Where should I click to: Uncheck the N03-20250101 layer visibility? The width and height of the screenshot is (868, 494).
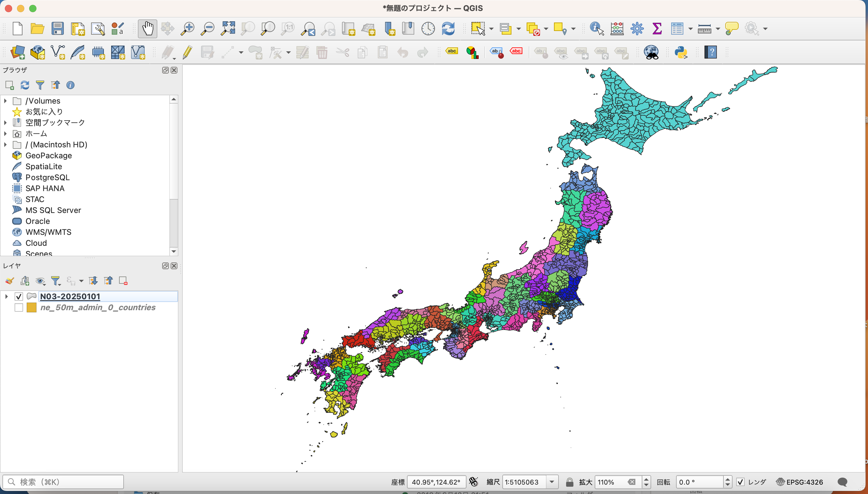(19, 297)
